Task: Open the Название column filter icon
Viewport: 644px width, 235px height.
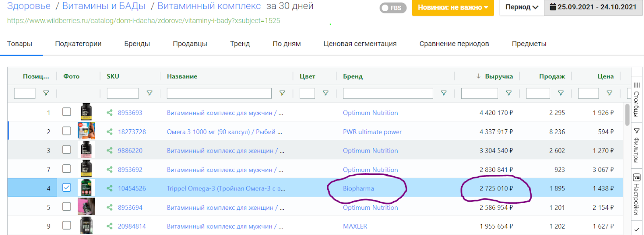Action: (x=282, y=93)
